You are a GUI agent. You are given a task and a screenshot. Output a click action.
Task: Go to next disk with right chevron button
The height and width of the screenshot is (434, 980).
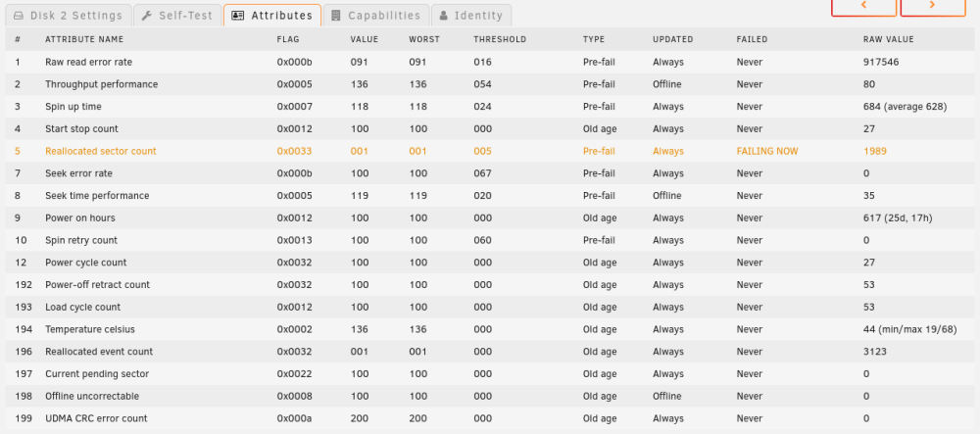tap(933, 6)
